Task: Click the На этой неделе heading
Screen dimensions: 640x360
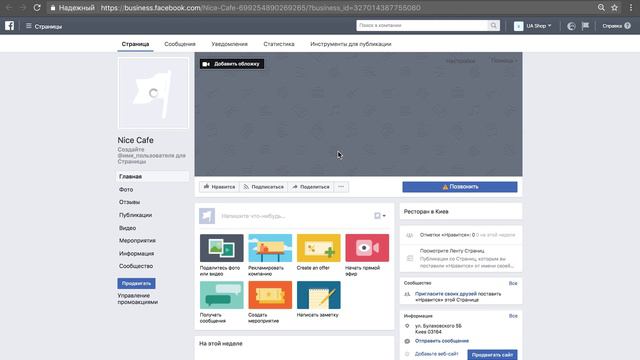Action: tap(221, 343)
